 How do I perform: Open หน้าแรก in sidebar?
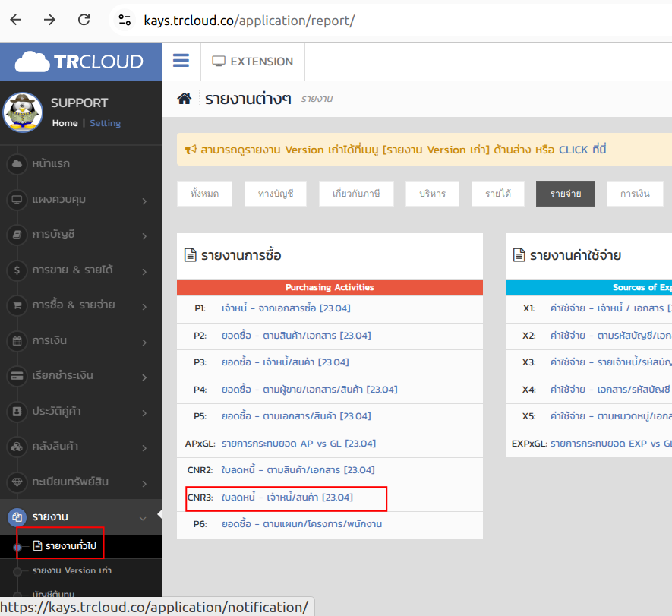click(x=51, y=164)
